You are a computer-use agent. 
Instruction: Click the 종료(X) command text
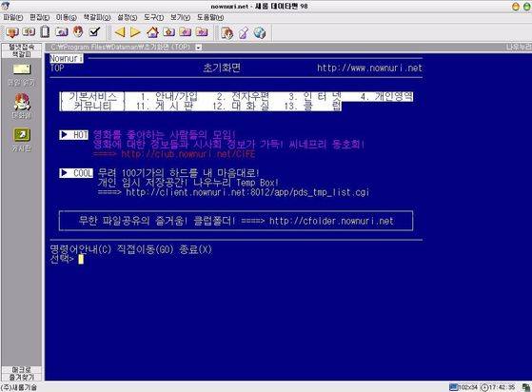195,249
